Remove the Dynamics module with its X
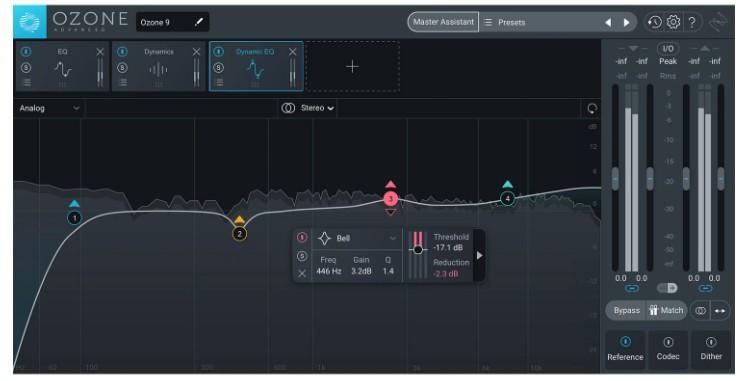The width and height of the screenshot is (746, 381). (196, 52)
